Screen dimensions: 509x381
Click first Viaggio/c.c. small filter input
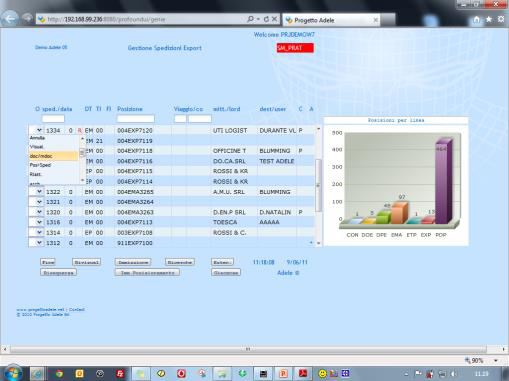click(x=180, y=118)
